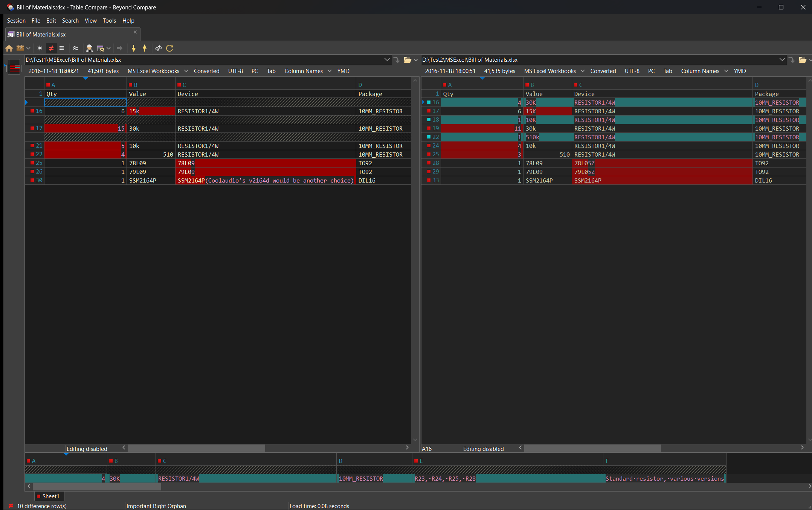Toggle Show Same equals filter
812x510 pixels.
tap(62, 48)
